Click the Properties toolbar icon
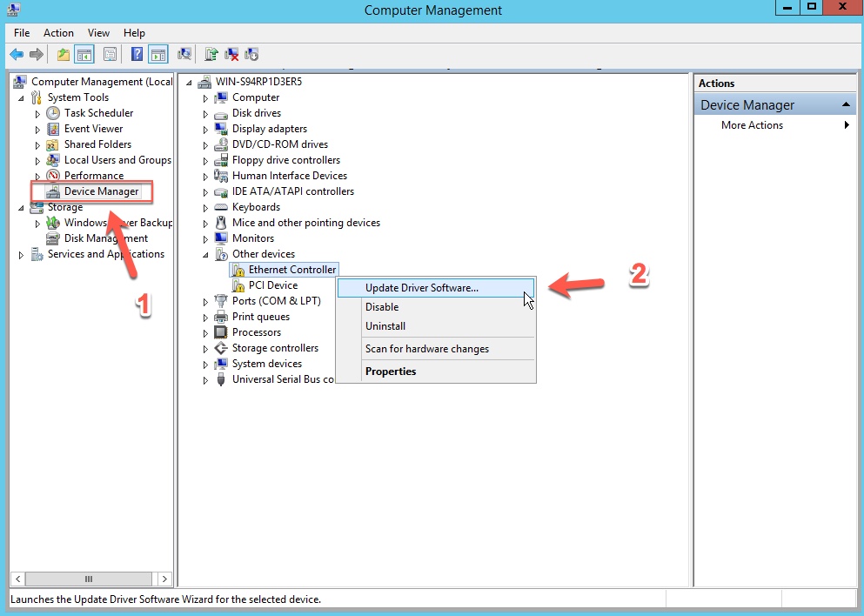Viewport: 864px width, 616px height. coord(111,54)
